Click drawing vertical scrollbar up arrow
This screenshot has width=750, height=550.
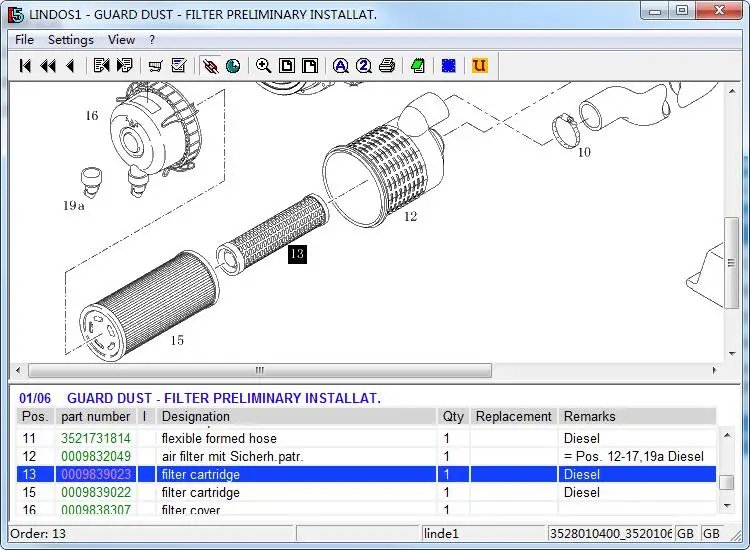point(732,91)
